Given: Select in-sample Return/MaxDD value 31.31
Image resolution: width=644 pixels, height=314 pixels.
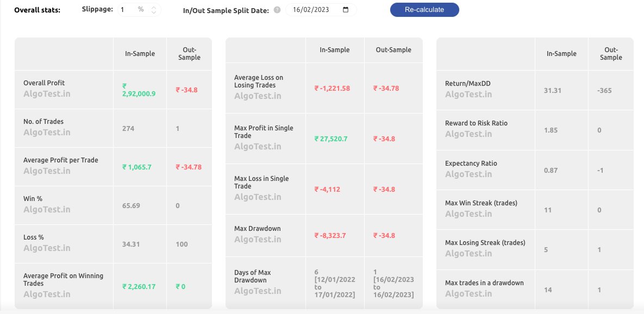Looking at the screenshot, I should [x=552, y=90].
